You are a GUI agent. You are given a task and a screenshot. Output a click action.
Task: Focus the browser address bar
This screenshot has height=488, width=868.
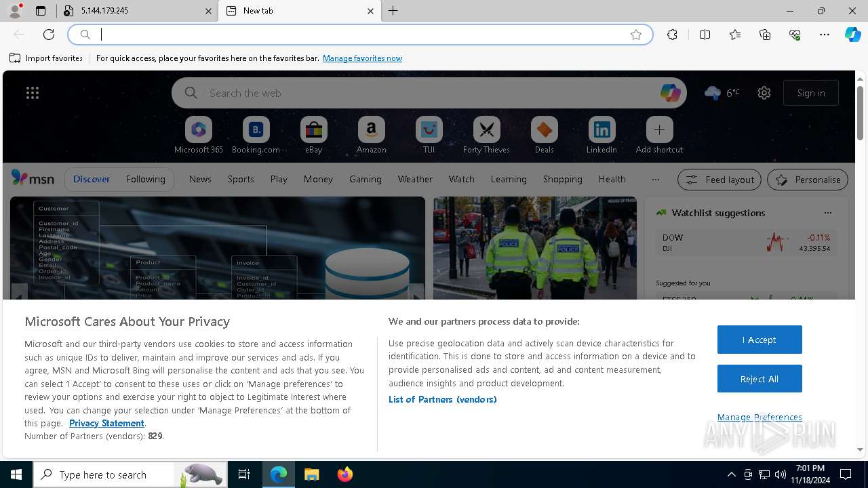pyautogui.click(x=359, y=35)
